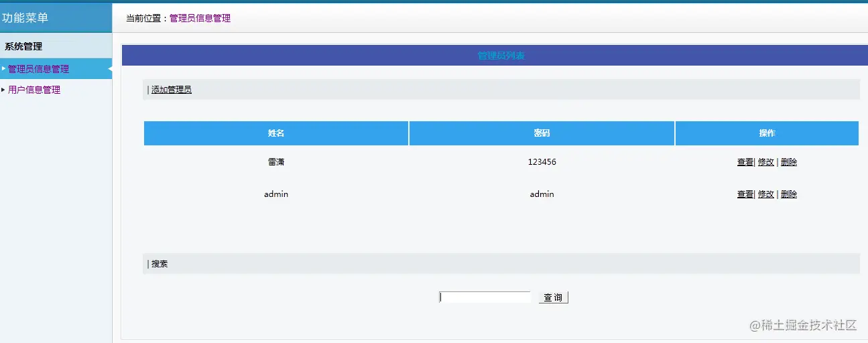868x343 pixels.
Task: Click the 搜索 section label
Action: [160, 264]
